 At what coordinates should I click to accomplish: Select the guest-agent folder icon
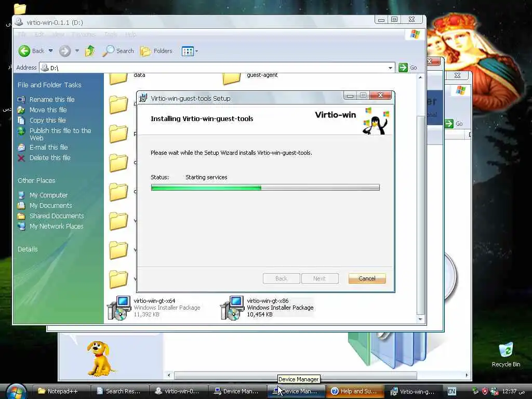point(231,78)
